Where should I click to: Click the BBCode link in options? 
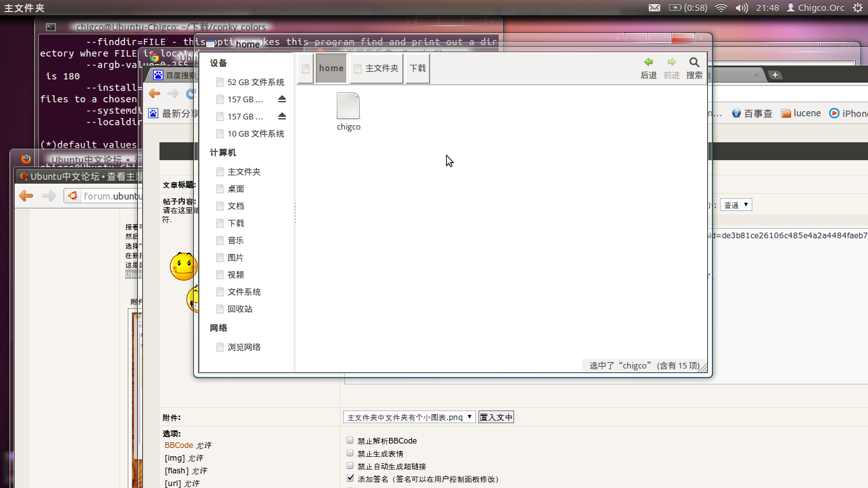point(179,445)
